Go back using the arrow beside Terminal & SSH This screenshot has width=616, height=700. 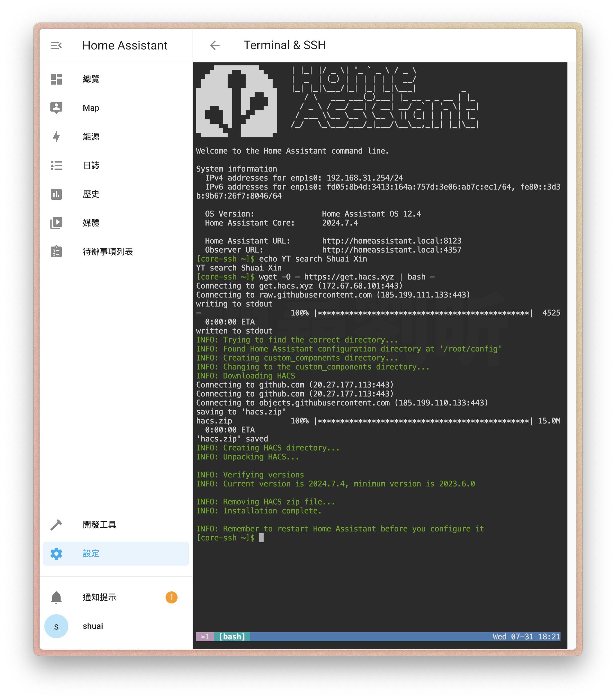click(215, 45)
